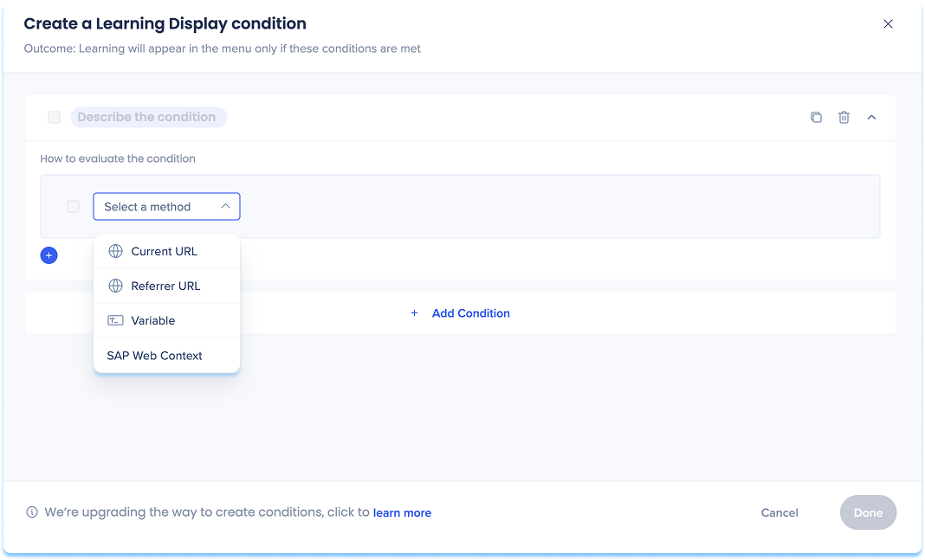This screenshot has width=925, height=560.
Task: Click the duplicate condition icon
Action: 816,117
